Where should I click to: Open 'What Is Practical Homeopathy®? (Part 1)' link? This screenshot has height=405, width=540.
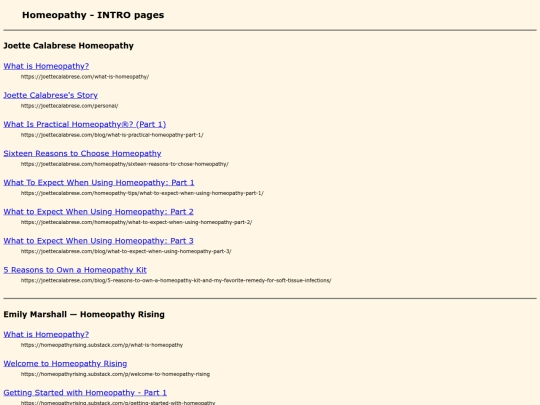[85, 124]
